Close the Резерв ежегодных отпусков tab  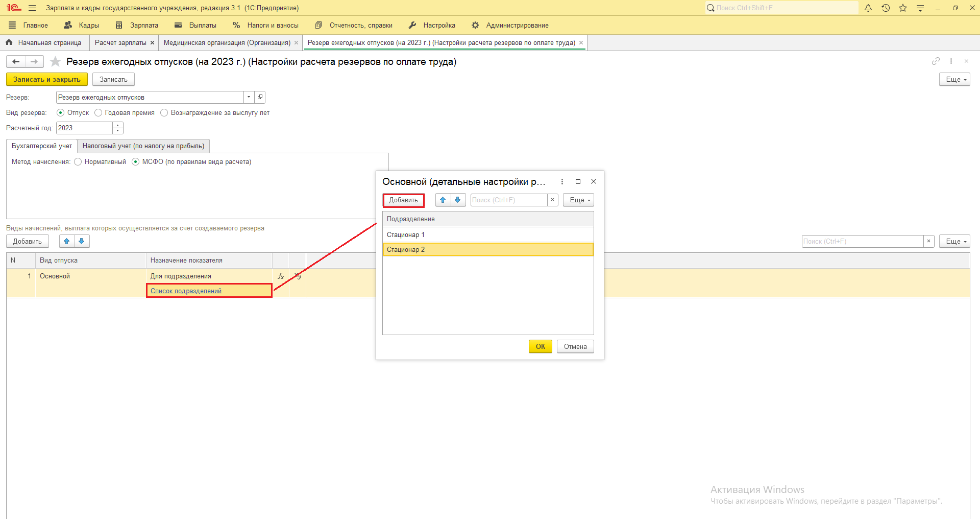581,43
